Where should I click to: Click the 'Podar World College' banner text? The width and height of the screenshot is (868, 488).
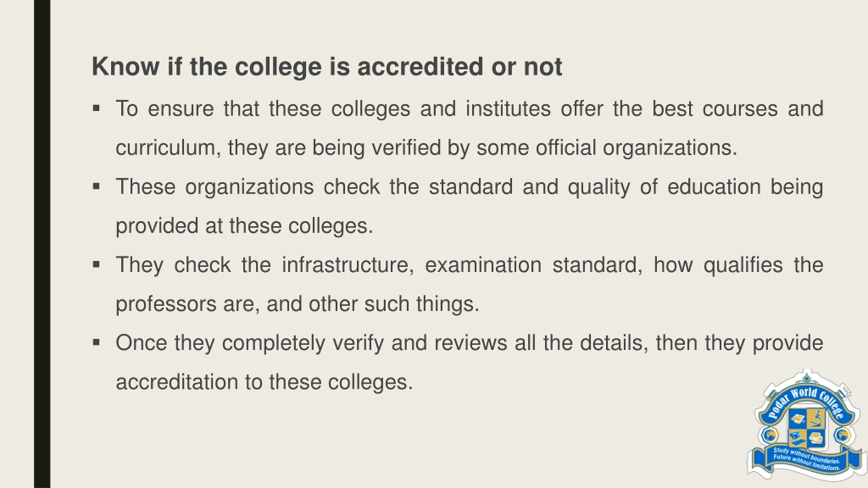(806, 404)
